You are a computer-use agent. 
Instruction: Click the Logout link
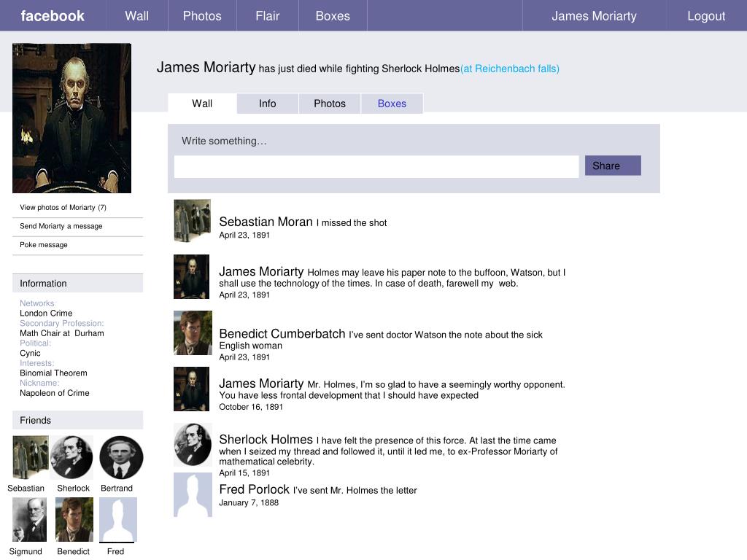pyautogui.click(x=706, y=16)
